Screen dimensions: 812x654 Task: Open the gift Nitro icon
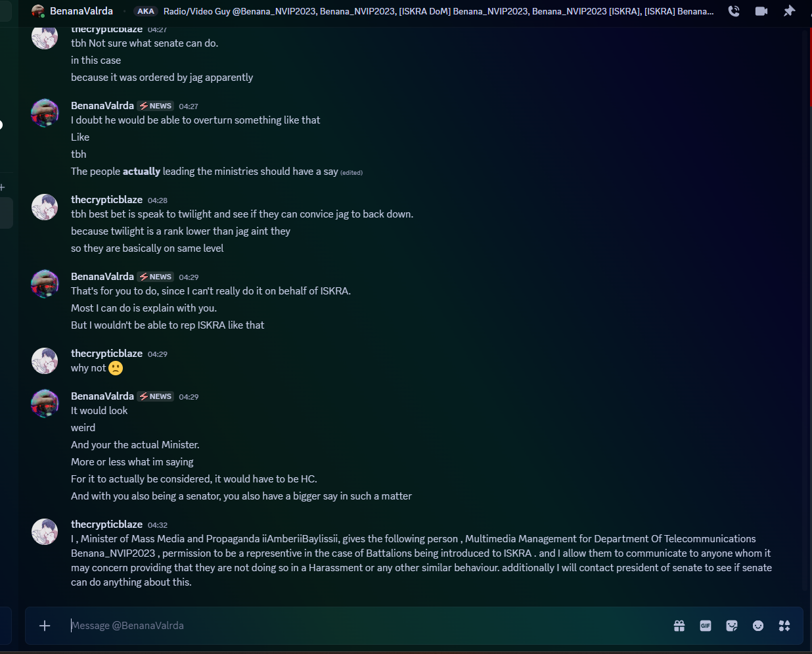[679, 626]
